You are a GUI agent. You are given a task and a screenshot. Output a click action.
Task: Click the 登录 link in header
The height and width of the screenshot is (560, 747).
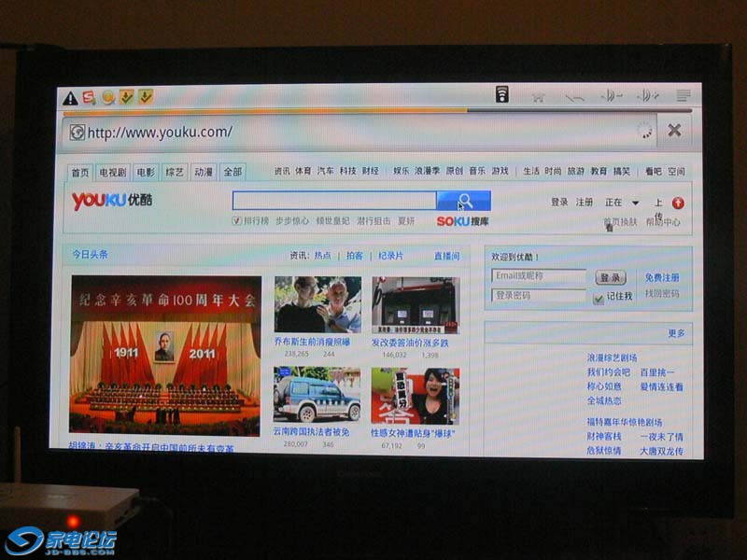[x=559, y=202]
